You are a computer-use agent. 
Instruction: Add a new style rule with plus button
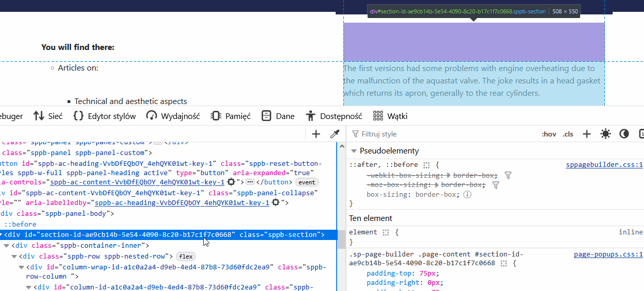586,134
